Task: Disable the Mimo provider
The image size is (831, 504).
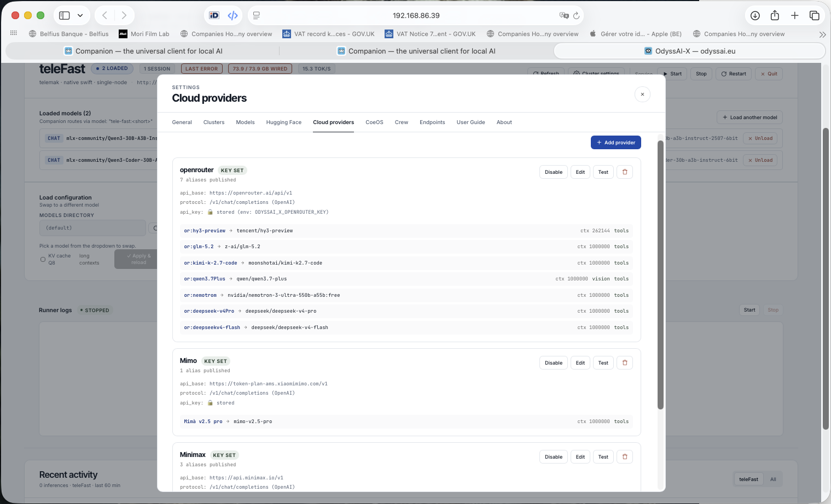Action: (x=554, y=362)
